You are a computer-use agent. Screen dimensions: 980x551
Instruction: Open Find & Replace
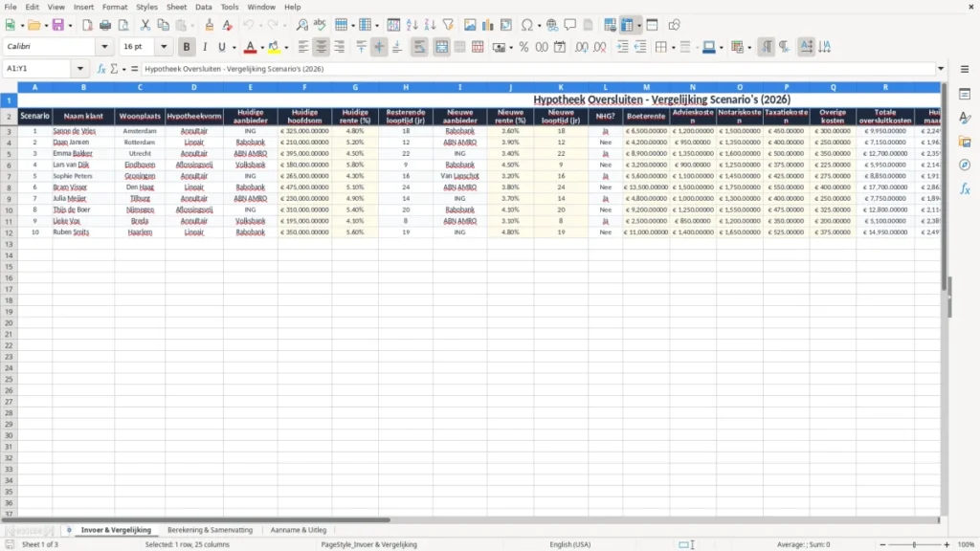coord(301,25)
